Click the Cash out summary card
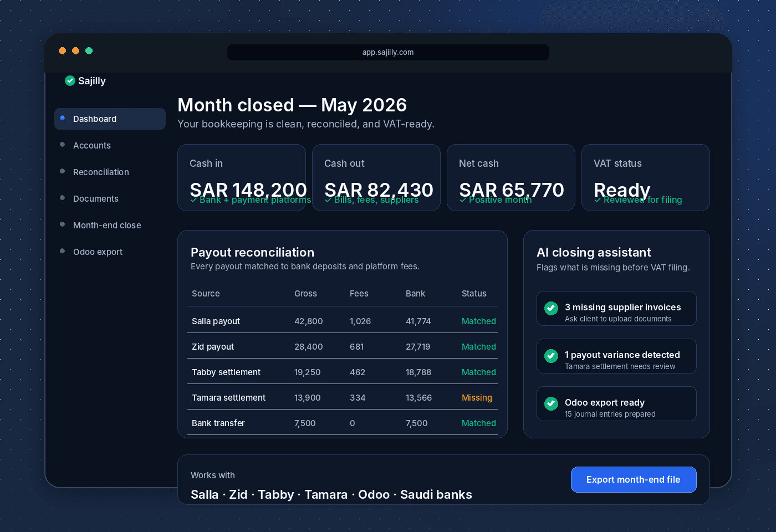Image resolution: width=776 pixels, height=532 pixels. [376, 178]
